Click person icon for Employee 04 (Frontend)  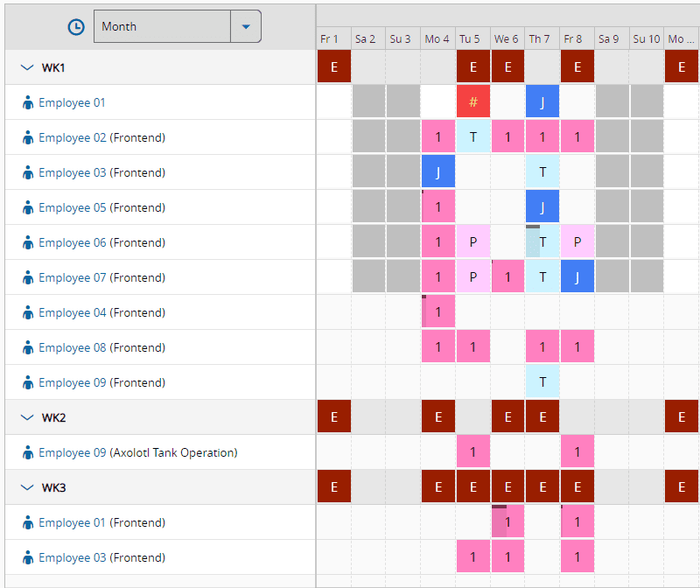coord(28,312)
